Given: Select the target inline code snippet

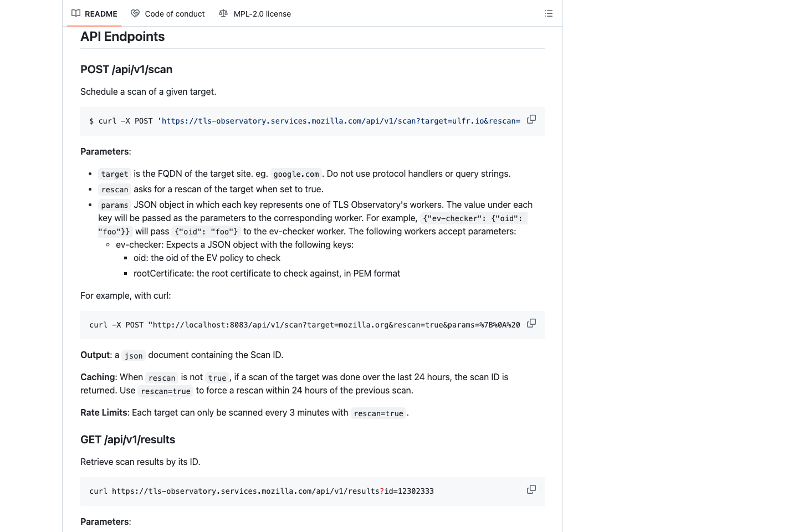Looking at the screenshot, I should 114,173.
